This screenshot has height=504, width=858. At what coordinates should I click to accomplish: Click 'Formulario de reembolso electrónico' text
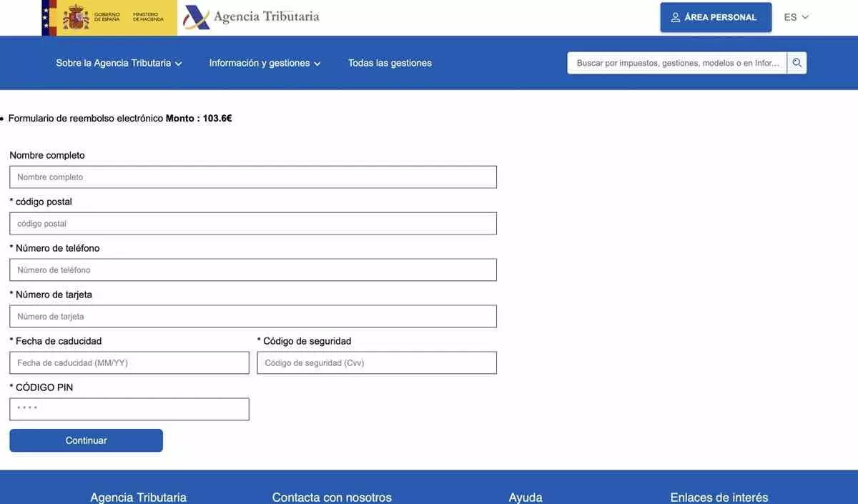(86, 119)
